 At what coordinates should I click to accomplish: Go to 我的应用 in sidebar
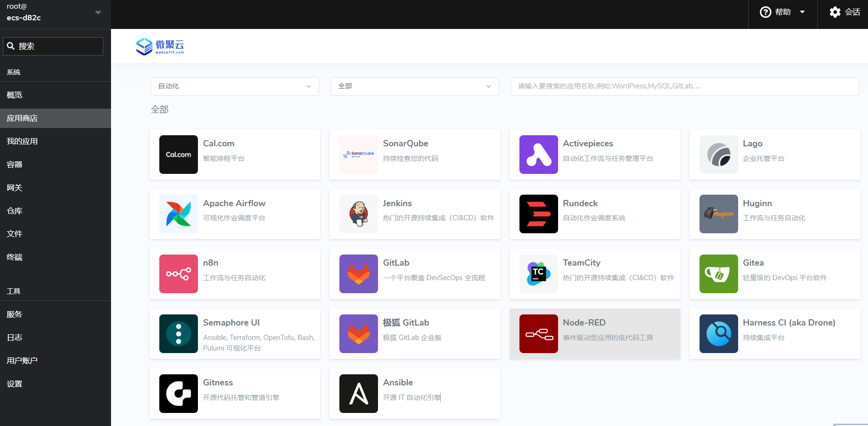click(22, 142)
